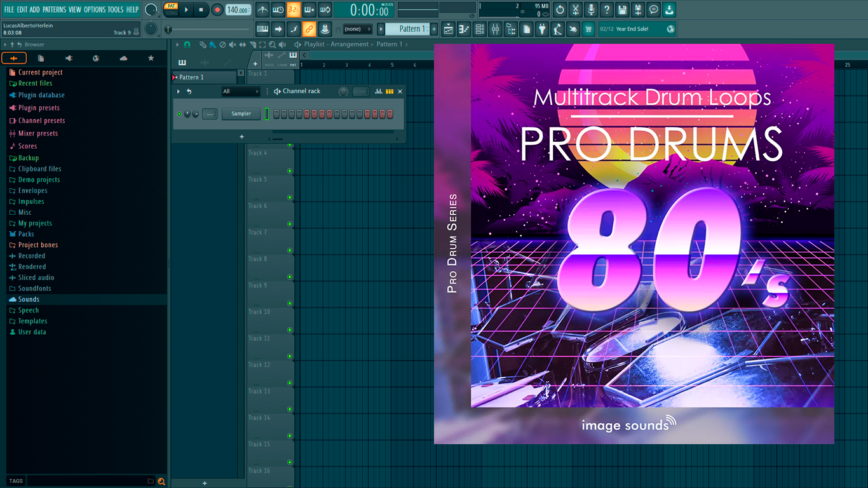Image resolution: width=868 pixels, height=488 pixels.
Task: Switch to SONG mode
Action: [171, 13]
